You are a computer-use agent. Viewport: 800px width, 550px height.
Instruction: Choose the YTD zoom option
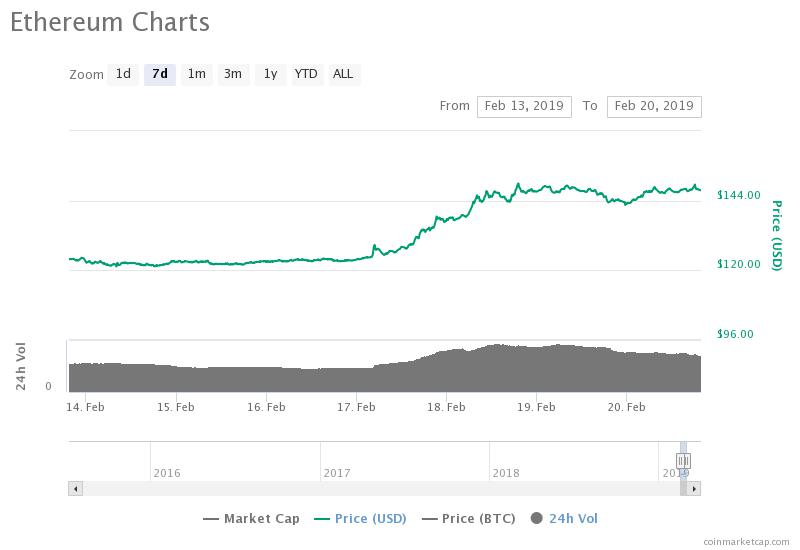click(307, 74)
